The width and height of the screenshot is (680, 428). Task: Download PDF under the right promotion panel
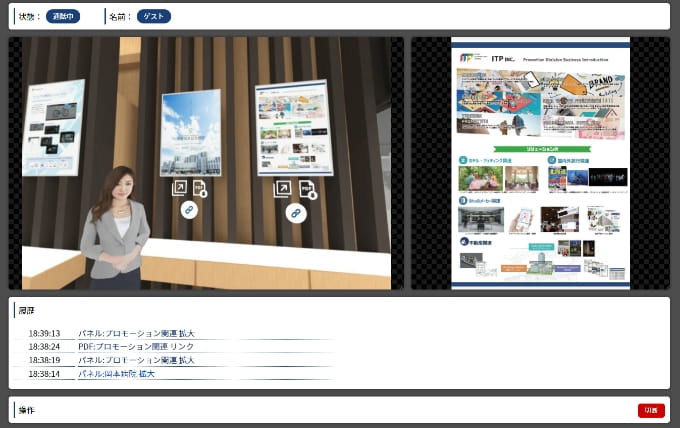[307, 188]
